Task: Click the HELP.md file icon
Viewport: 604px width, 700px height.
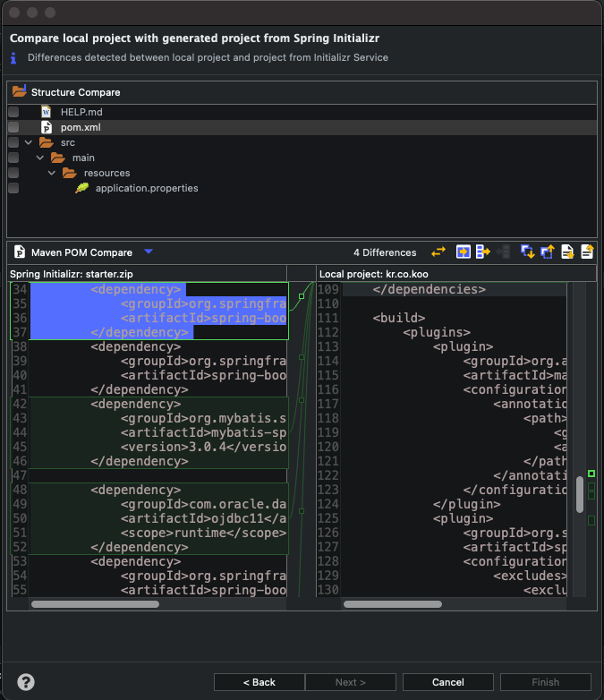Action: 46,112
